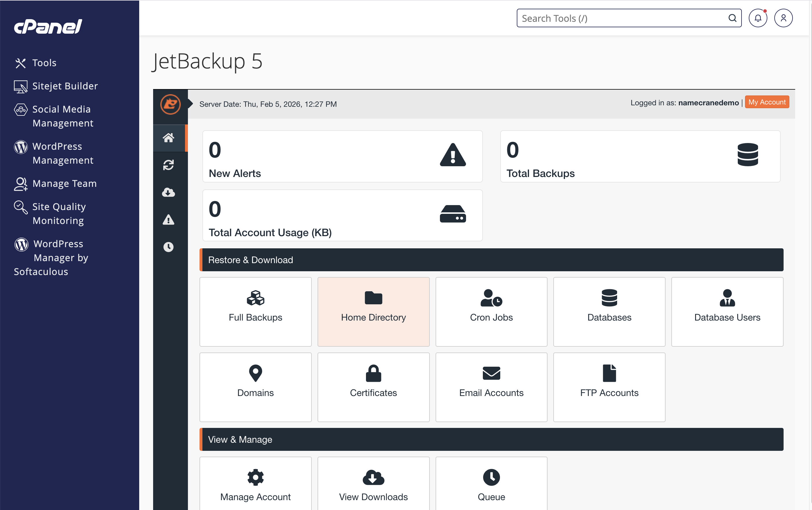Check notifications with the bell icon
Image resolution: width=812 pixels, height=510 pixels.
758,18
